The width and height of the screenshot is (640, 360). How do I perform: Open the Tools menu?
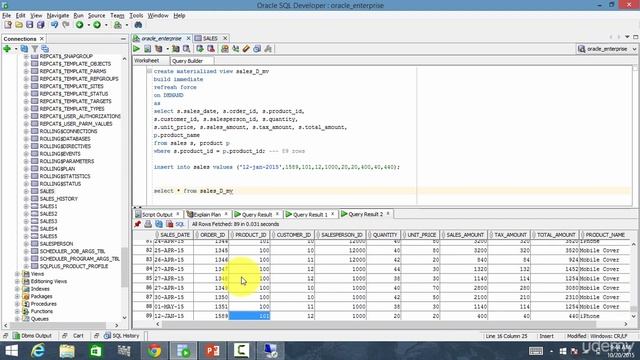click(136, 16)
